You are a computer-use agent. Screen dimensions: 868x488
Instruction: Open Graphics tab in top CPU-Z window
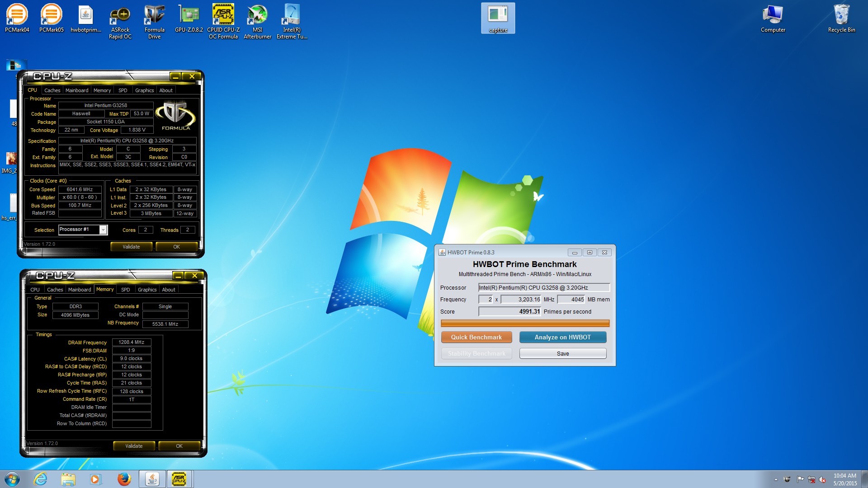pos(144,90)
